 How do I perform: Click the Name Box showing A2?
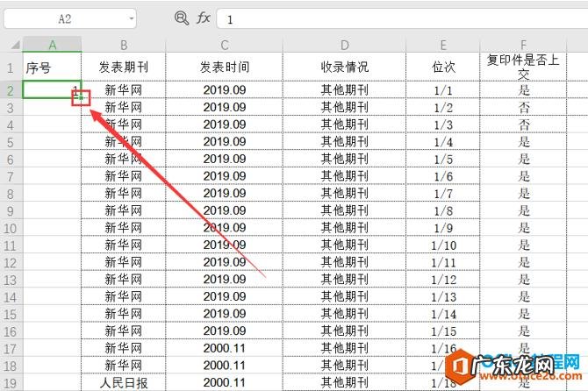[x=70, y=18]
